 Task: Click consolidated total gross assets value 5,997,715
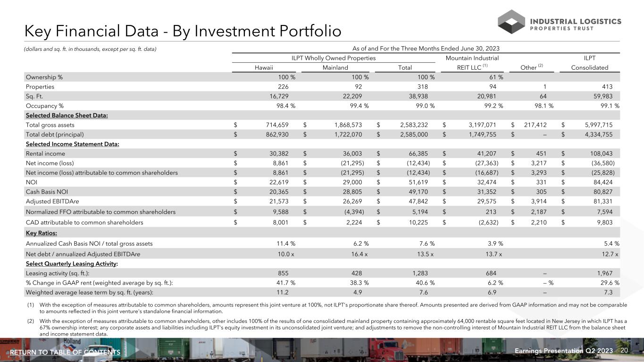coord(595,125)
